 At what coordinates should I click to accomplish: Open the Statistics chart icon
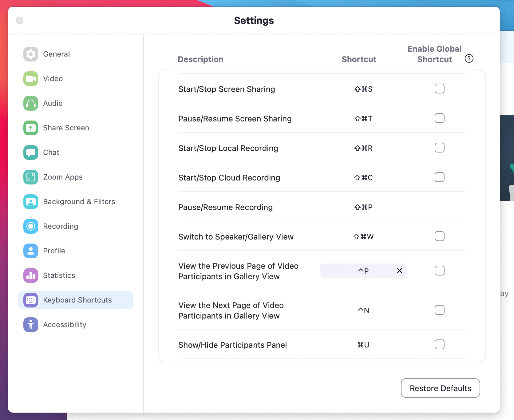click(30, 275)
